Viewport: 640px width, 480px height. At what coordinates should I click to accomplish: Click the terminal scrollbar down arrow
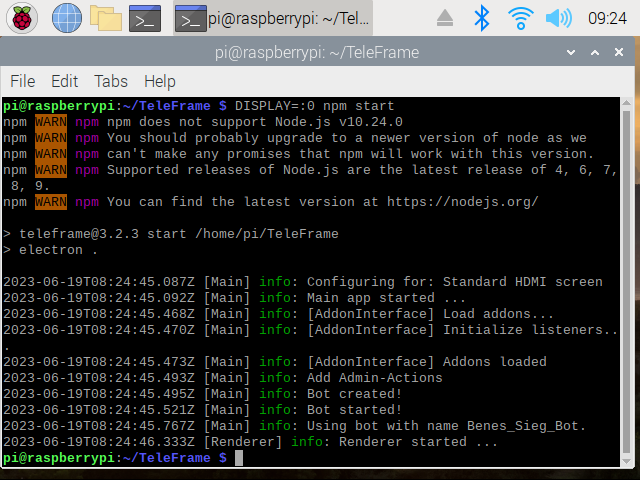coord(627,462)
